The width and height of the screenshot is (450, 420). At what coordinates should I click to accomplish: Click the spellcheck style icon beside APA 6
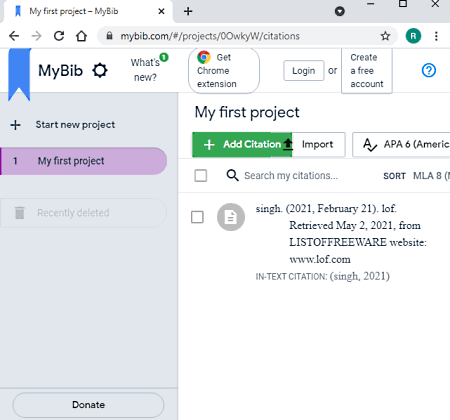coord(370,145)
